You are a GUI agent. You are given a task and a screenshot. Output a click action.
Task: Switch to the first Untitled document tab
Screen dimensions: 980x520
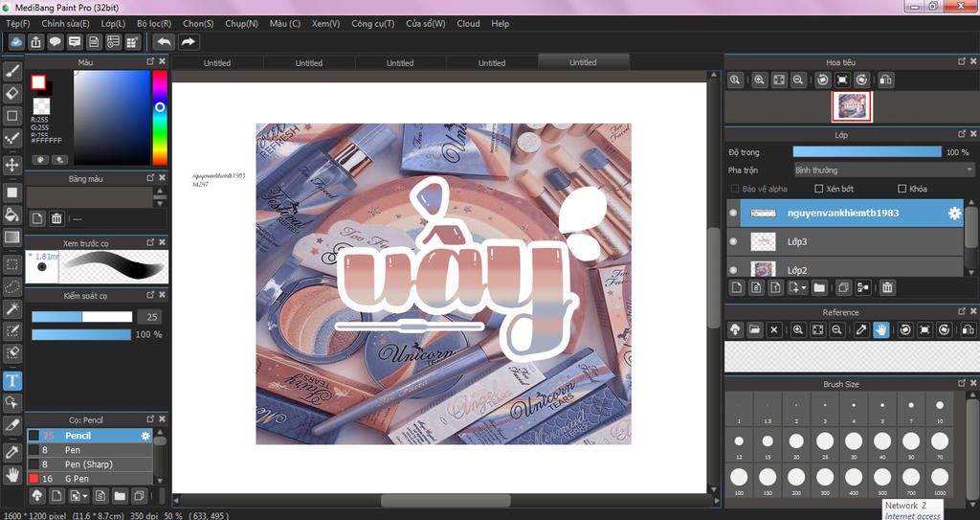click(217, 62)
